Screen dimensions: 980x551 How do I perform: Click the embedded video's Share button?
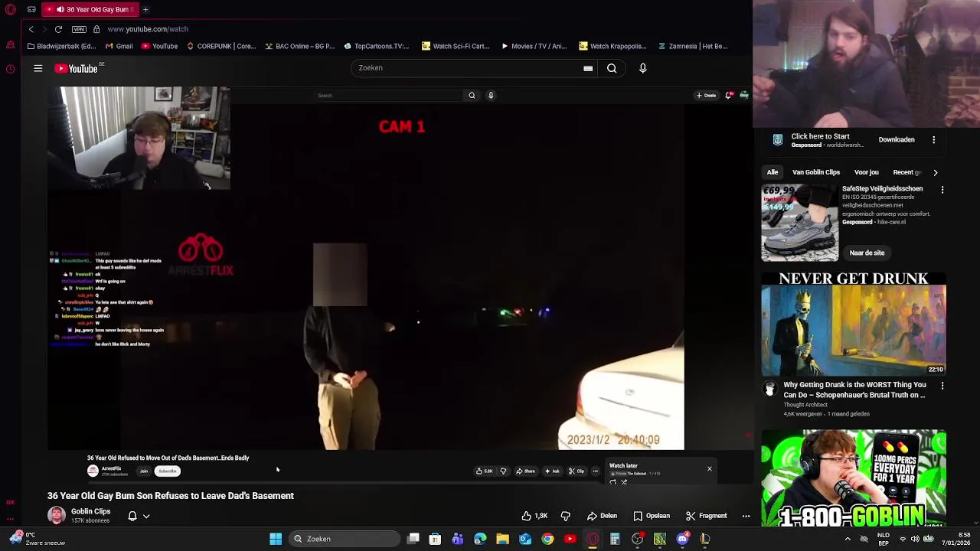click(525, 471)
